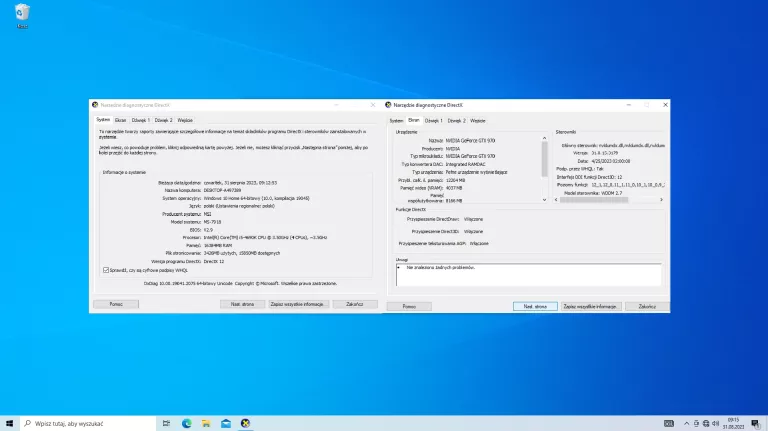Image resolution: width=768 pixels, height=431 pixels.
Task: Click the Pomoc button in the right window
Action: click(409, 307)
